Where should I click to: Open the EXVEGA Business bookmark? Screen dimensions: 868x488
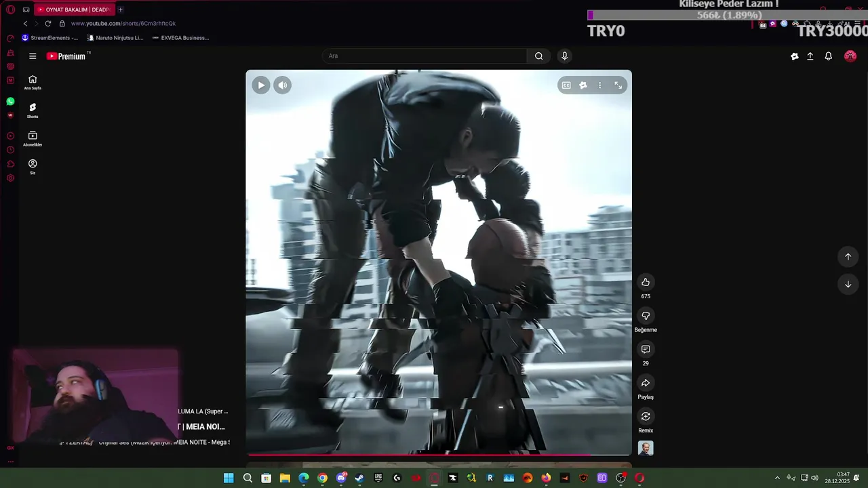(180, 38)
